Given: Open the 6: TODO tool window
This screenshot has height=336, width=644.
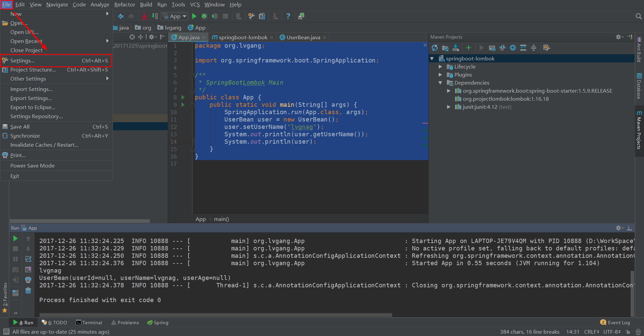Looking at the screenshot, I should 54,323.
